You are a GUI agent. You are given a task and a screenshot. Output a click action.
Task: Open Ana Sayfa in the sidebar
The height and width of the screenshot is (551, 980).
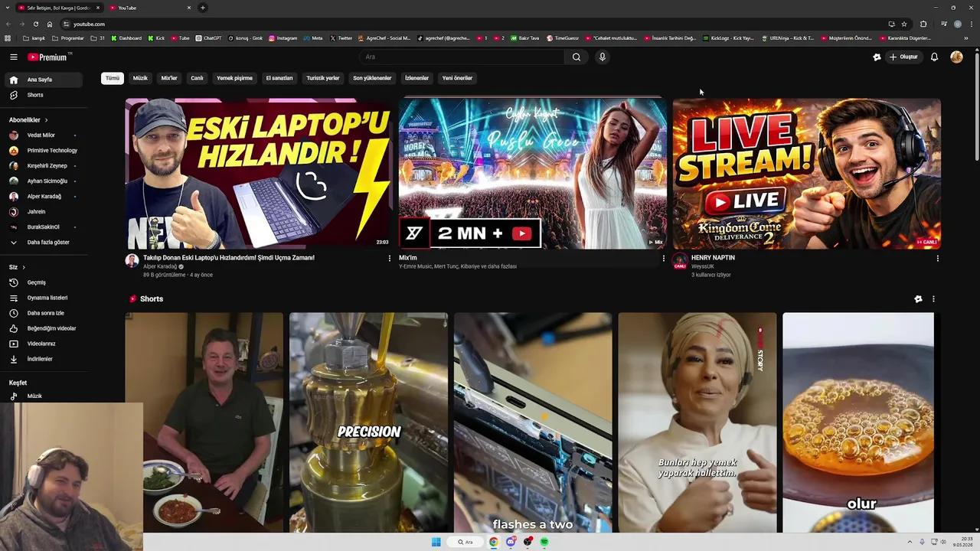coord(43,80)
